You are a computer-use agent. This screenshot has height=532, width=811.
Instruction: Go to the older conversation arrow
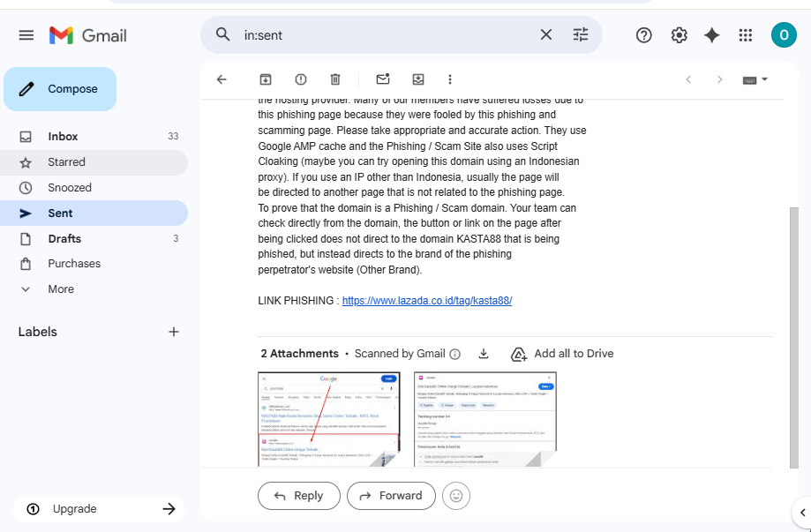point(719,79)
